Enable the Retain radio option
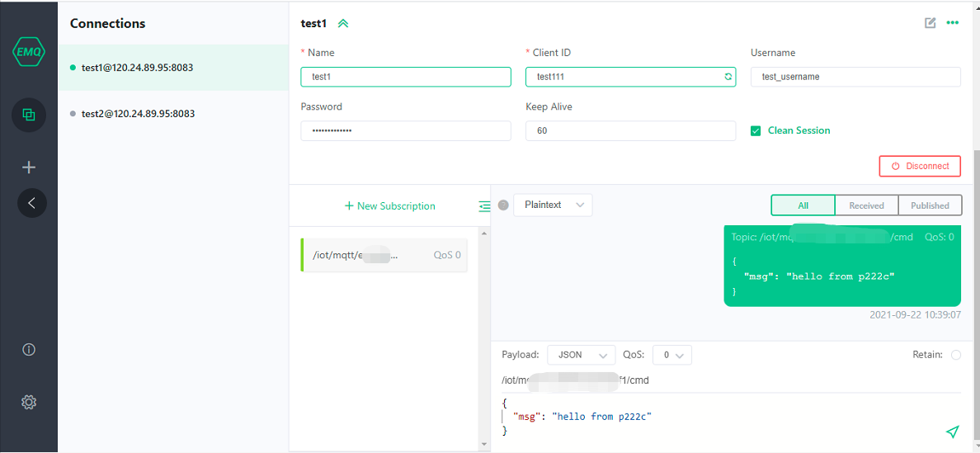The height and width of the screenshot is (453, 980). [x=956, y=355]
